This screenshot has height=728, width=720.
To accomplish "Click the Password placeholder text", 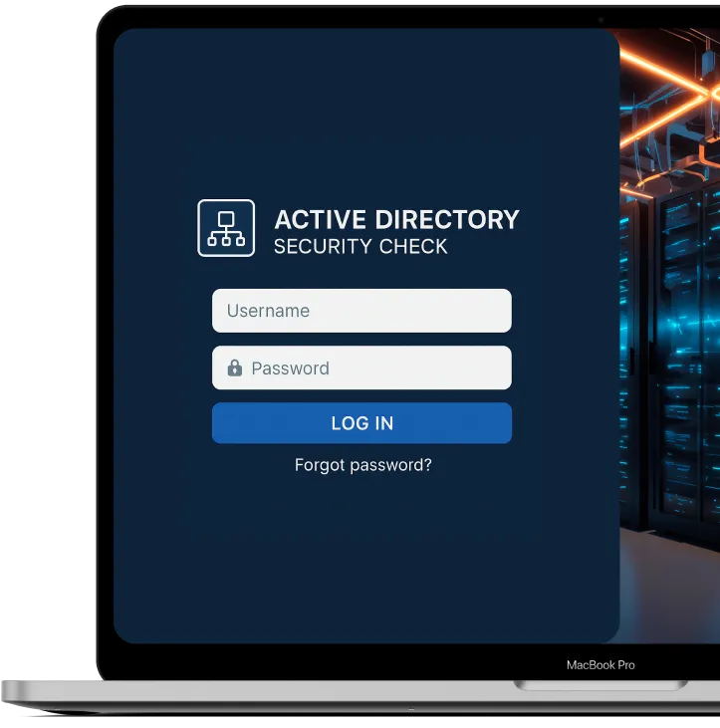I will tap(290, 368).
